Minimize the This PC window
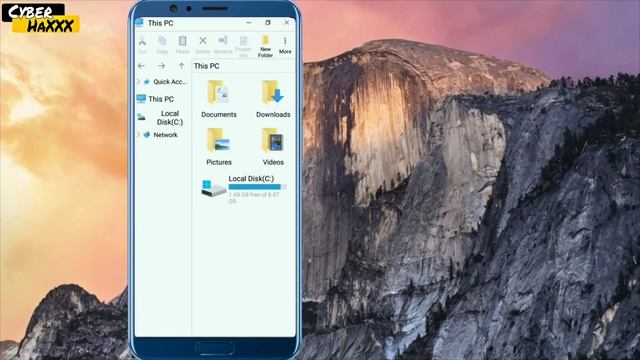 point(249,22)
